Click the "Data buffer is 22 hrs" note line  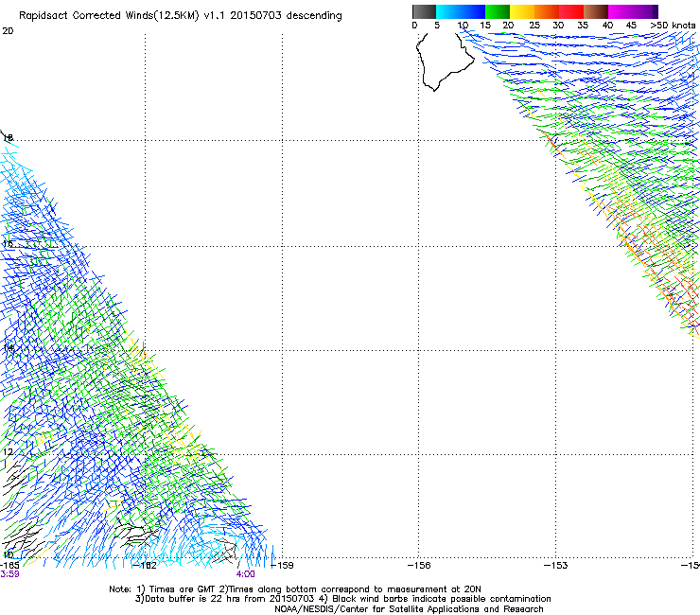point(342,599)
